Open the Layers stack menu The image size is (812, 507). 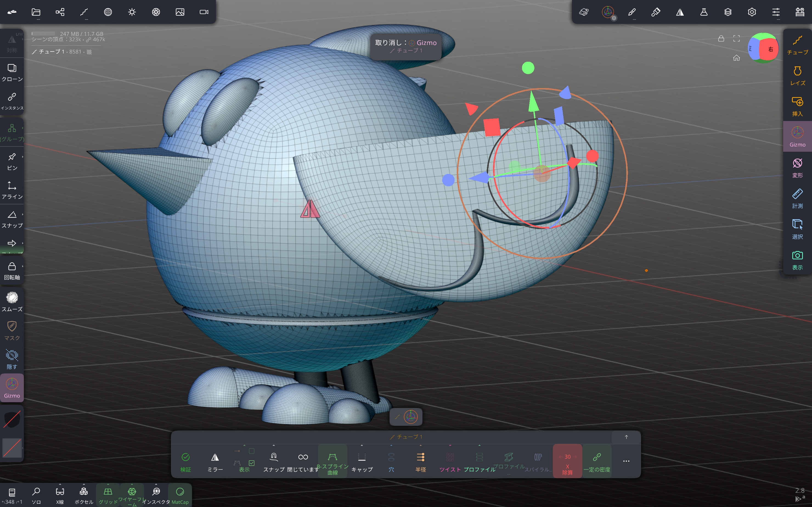click(x=728, y=12)
